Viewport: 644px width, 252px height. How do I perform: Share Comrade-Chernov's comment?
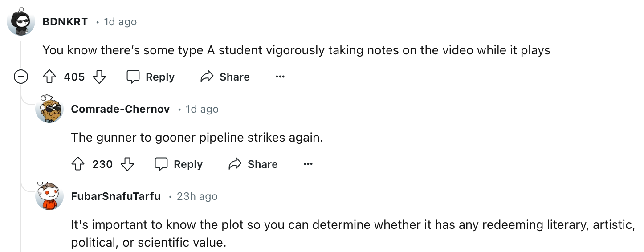253,164
